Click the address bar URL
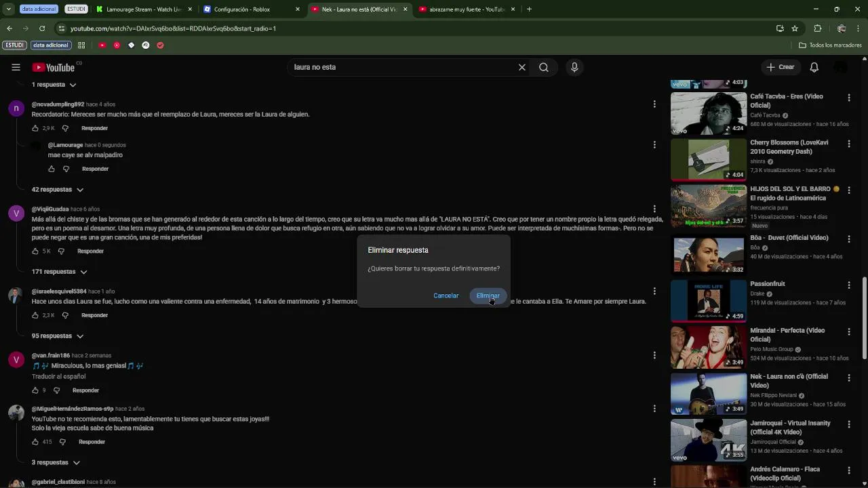The width and height of the screenshot is (868, 488). (173, 28)
